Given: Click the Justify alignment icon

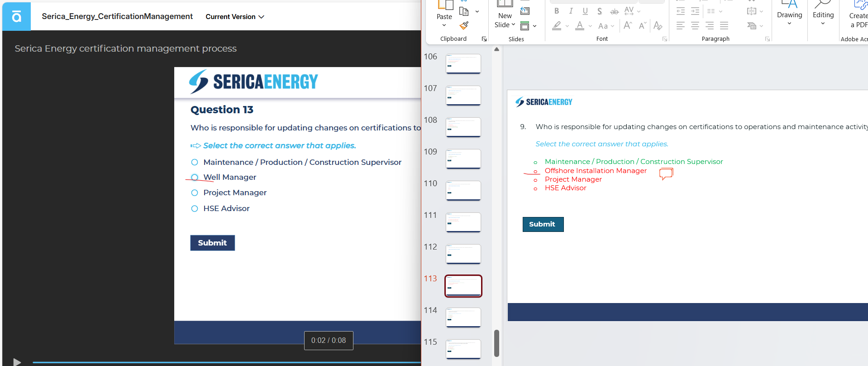Looking at the screenshot, I should (x=724, y=26).
